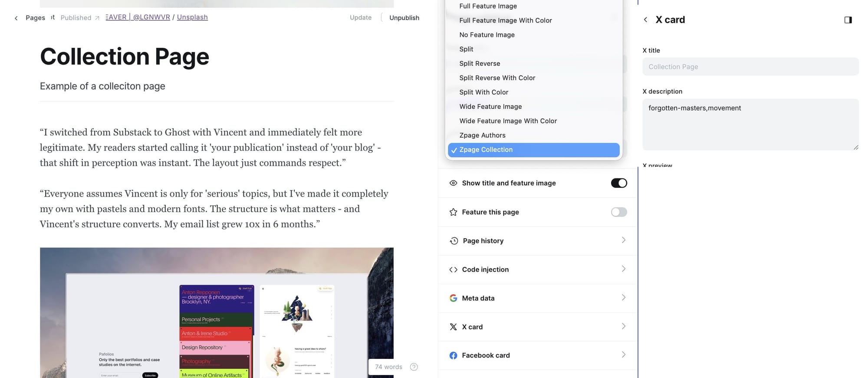The width and height of the screenshot is (868, 378).
Task: Click the 74 words counter
Action: pos(388,367)
